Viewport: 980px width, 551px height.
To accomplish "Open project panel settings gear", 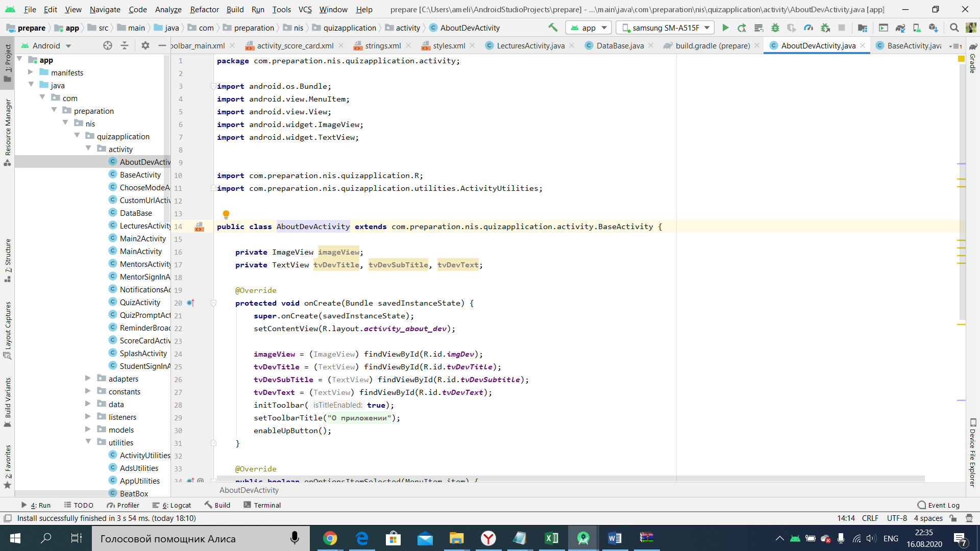I will pos(145,45).
